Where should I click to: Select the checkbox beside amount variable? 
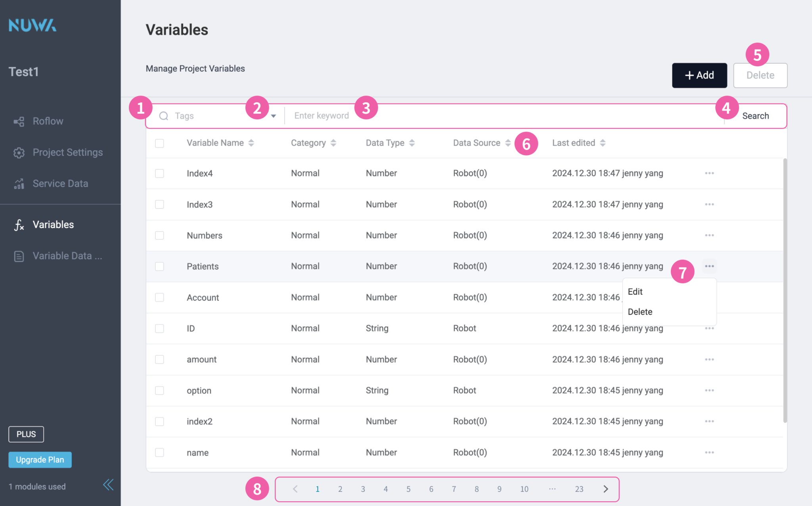tap(159, 359)
